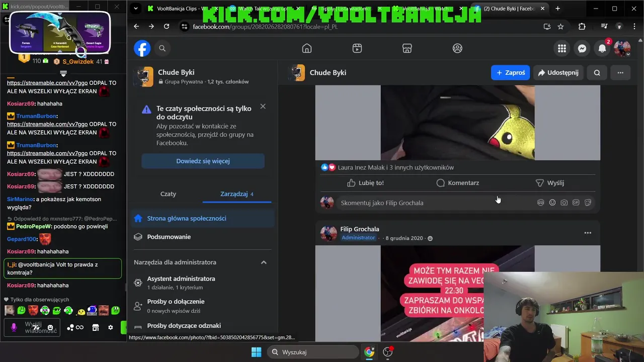The height and width of the screenshot is (362, 644).
Task: Open the shop icon in Kick chat
Action: [96, 327]
